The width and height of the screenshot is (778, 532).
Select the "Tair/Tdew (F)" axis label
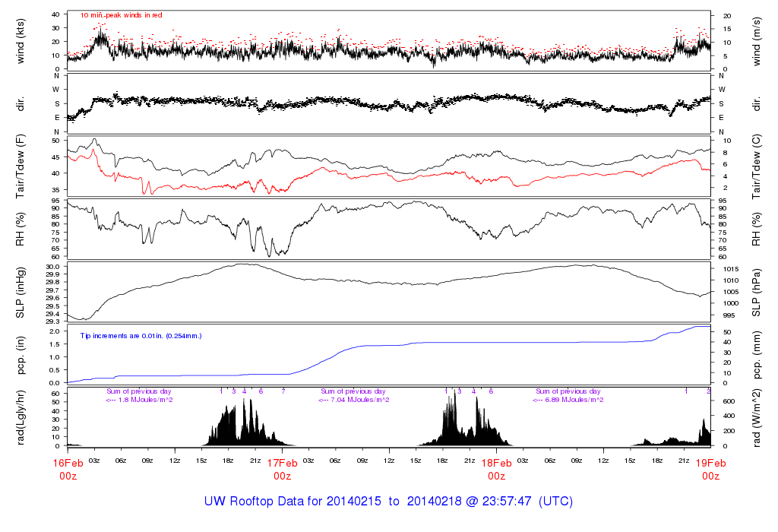point(21,166)
